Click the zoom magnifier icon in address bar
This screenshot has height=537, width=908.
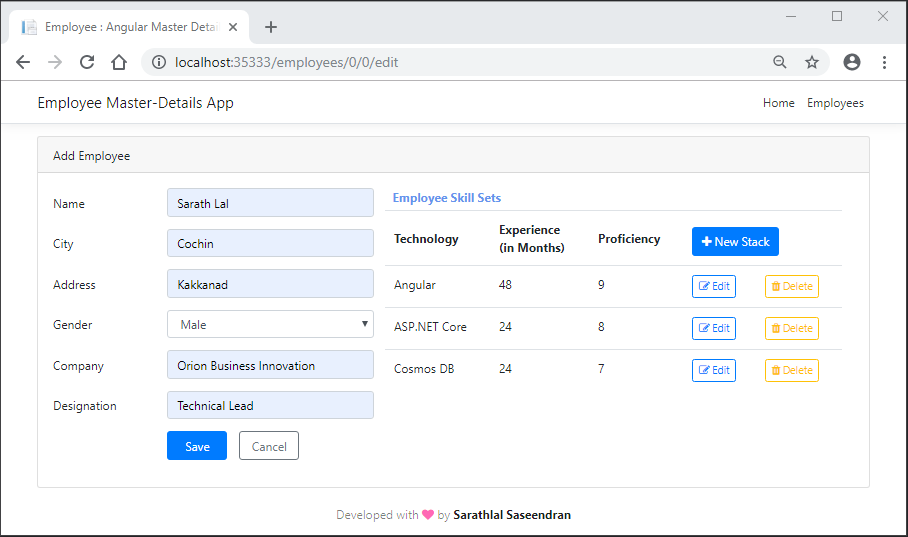click(x=779, y=62)
